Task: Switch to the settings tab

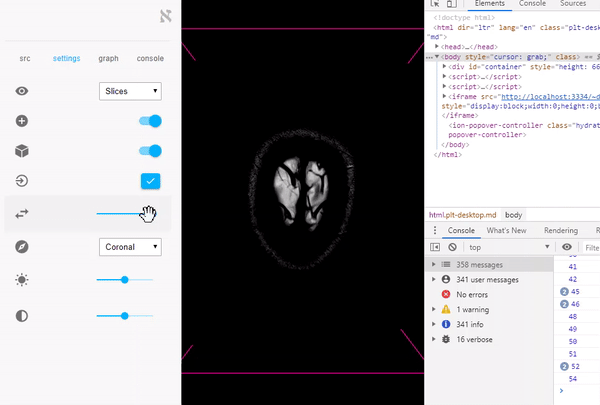Action: [x=67, y=58]
